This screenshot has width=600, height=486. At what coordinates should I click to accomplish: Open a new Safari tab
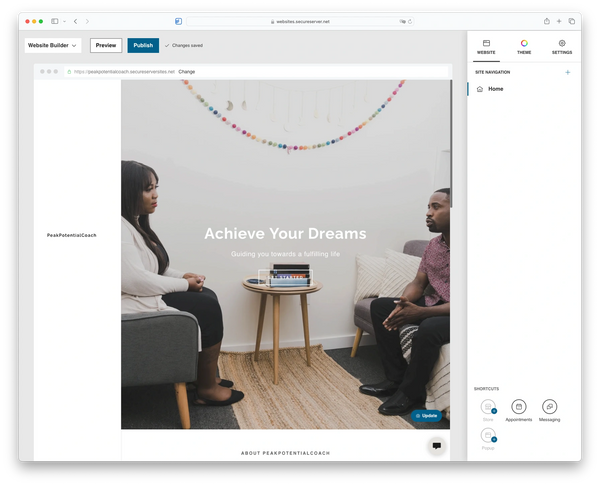tap(559, 21)
